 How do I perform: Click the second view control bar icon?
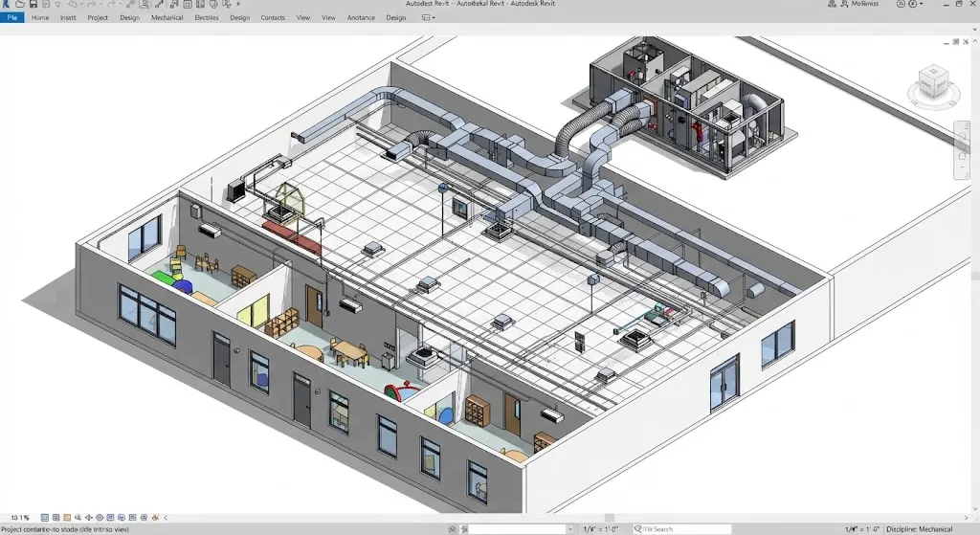[x=56, y=518]
